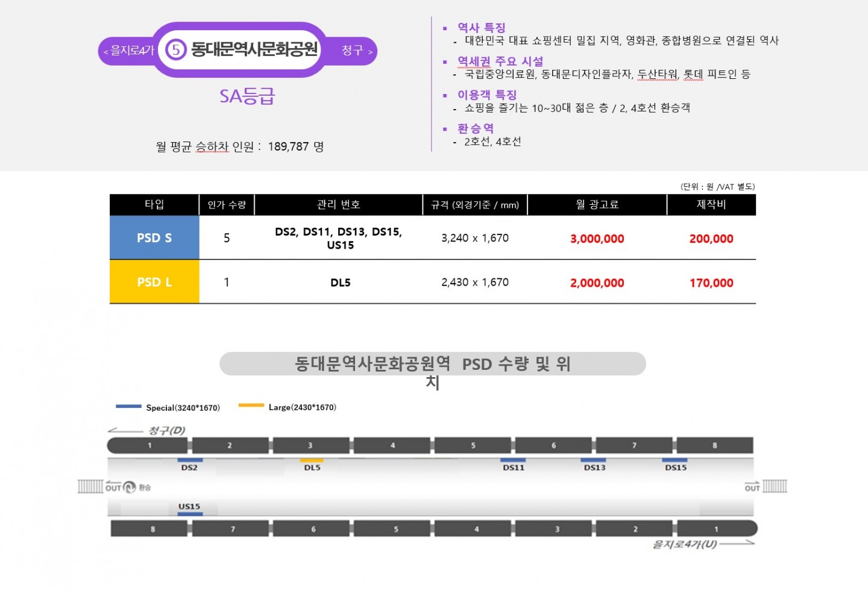
Task: Click the 3,240 x 1,670 size cell
Action: (x=475, y=238)
